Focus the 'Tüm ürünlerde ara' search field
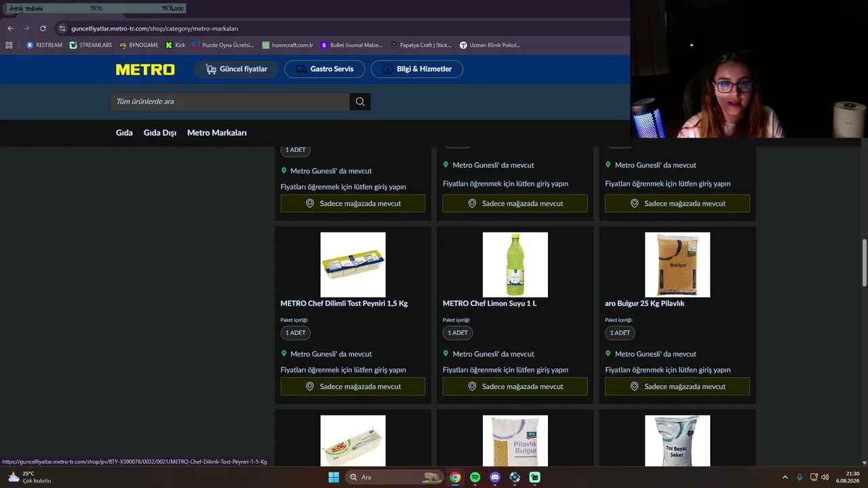The image size is (868, 488). pyautogui.click(x=231, y=102)
